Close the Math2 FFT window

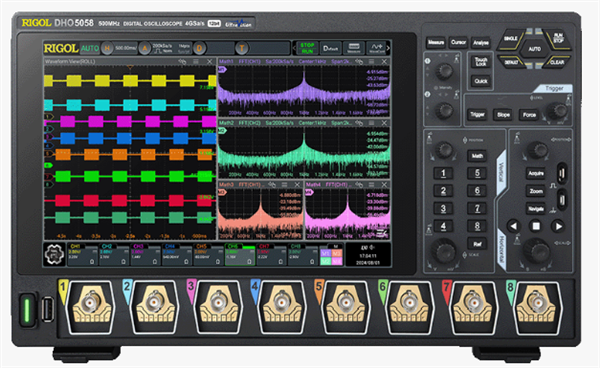(x=384, y=123)
